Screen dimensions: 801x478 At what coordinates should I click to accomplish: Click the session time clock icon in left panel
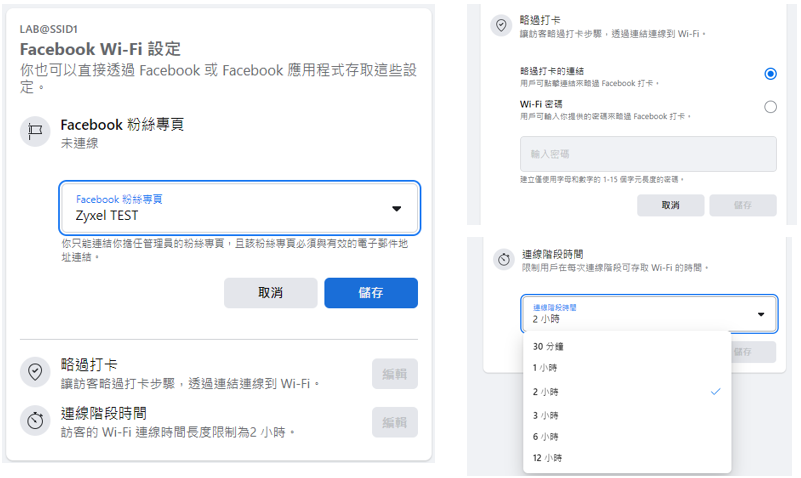(x=35, y=421)
